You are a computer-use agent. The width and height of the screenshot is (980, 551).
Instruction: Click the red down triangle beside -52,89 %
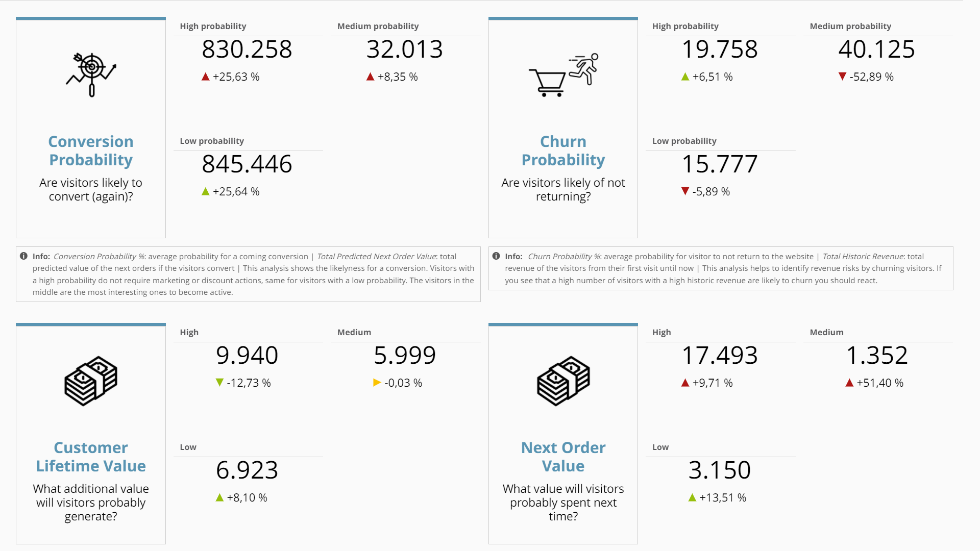click(x=841, y=77)
